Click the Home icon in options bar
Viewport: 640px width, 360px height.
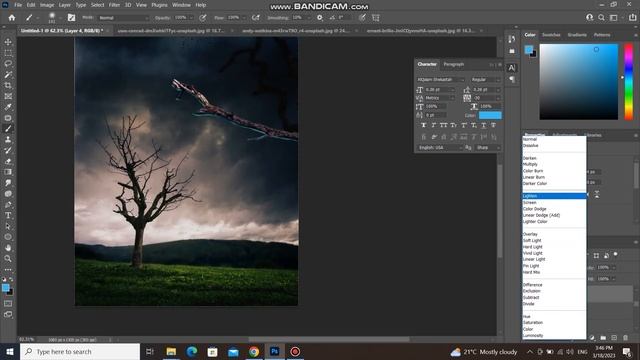(12, 18)
